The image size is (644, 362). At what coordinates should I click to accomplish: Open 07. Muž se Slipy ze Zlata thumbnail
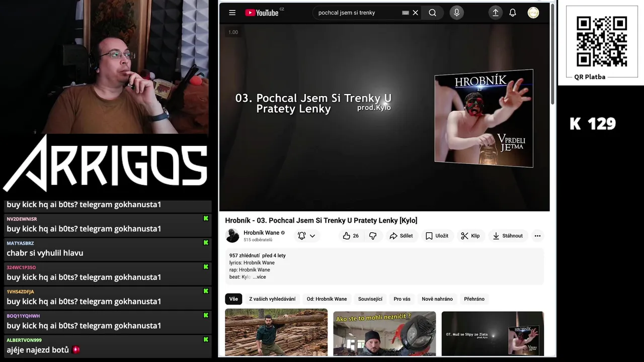(493, 333)
